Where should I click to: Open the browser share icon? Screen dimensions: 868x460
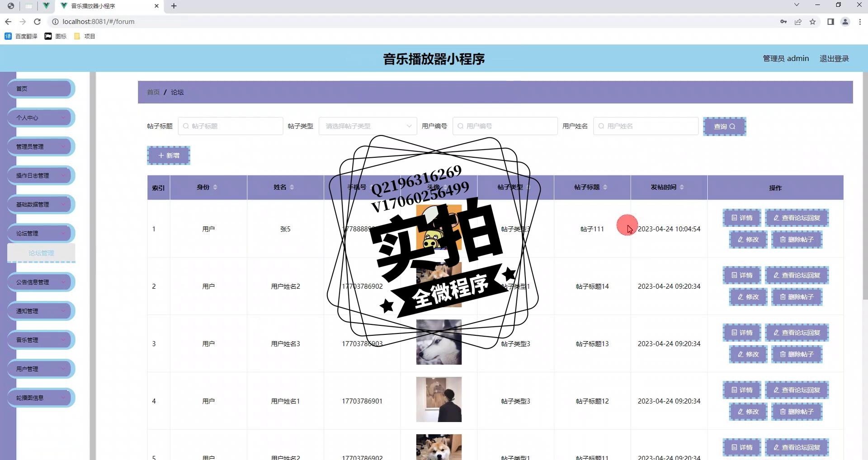point(798,22)
